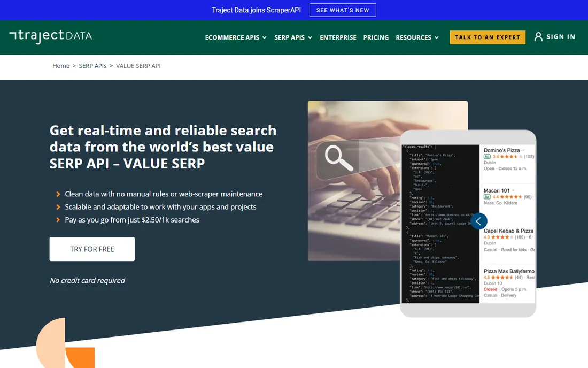Expand the Resources chevron
Image resolution: width=588 pixels, height=368 pixels.
[437, 37]
